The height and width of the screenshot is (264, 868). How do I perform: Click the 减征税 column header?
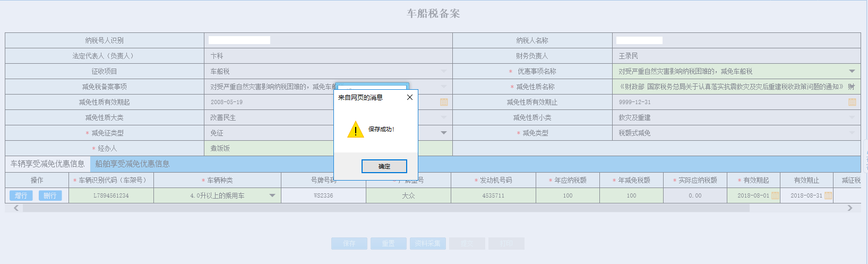(850, 180)
